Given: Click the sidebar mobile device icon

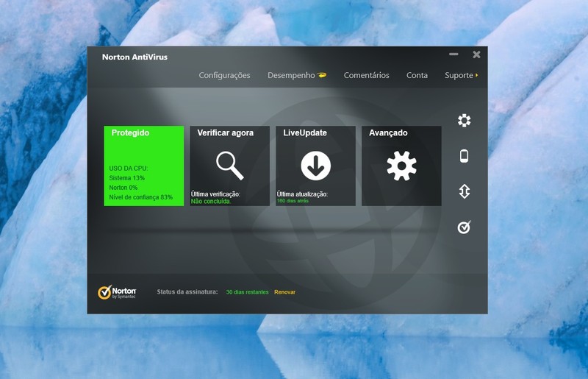Looking at the screenshot, I should [x=465, y=156].
